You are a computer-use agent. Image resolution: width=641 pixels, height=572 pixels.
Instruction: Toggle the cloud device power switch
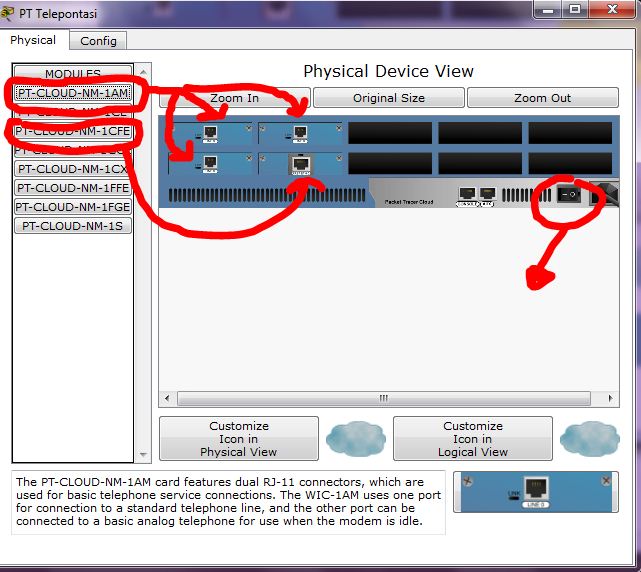569,194
